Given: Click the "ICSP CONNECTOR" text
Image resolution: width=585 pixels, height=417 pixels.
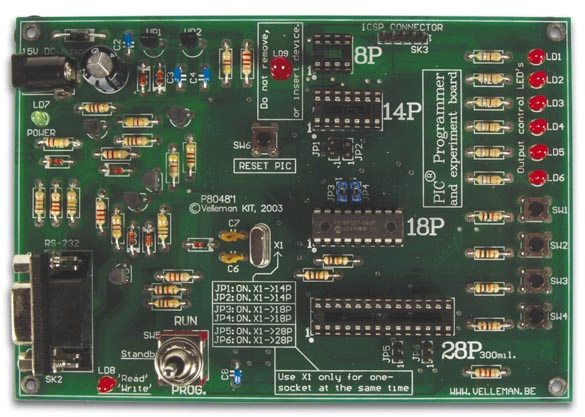Looking at the screenshot, I should 402,27.
